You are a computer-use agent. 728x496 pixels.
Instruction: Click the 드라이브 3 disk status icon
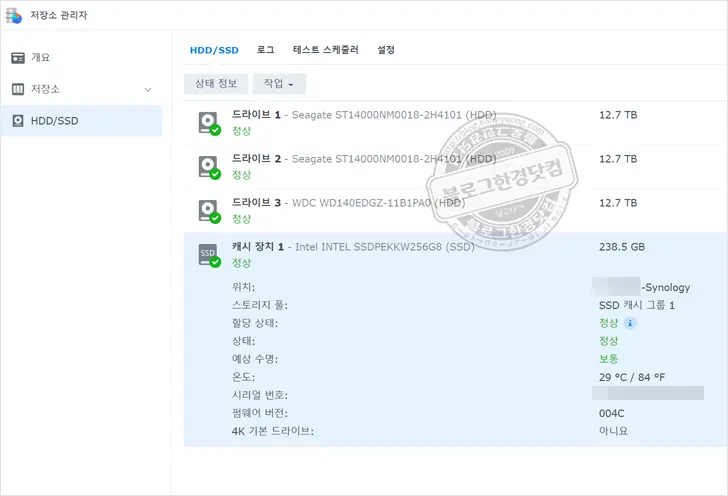coord(208,211)
